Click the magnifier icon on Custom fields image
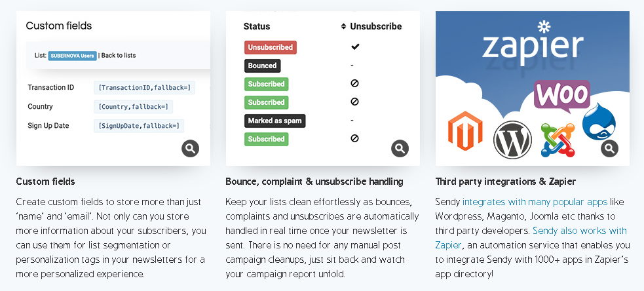The height and width of the screenshot is (291, 644). click(x=190, y=148)
